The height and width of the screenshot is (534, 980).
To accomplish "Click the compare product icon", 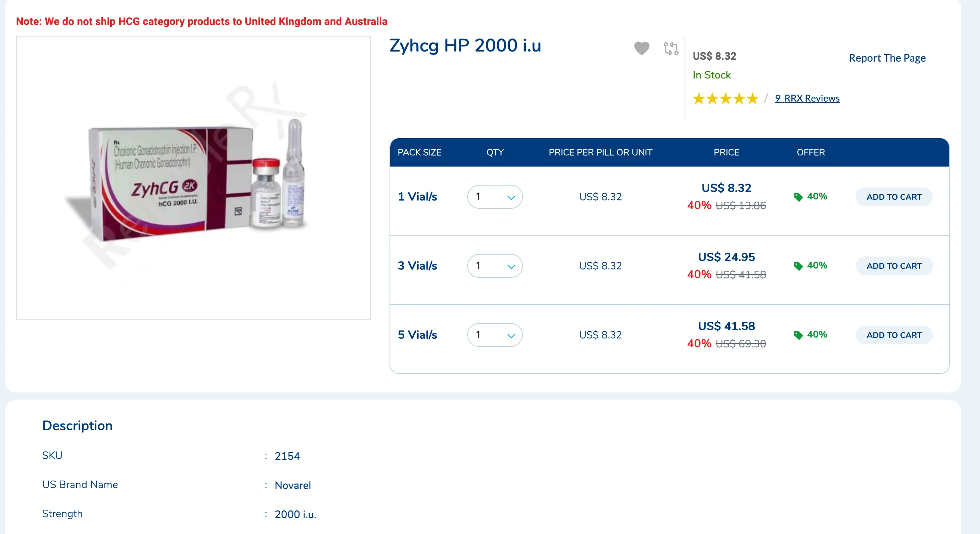I will coord(671,48).
